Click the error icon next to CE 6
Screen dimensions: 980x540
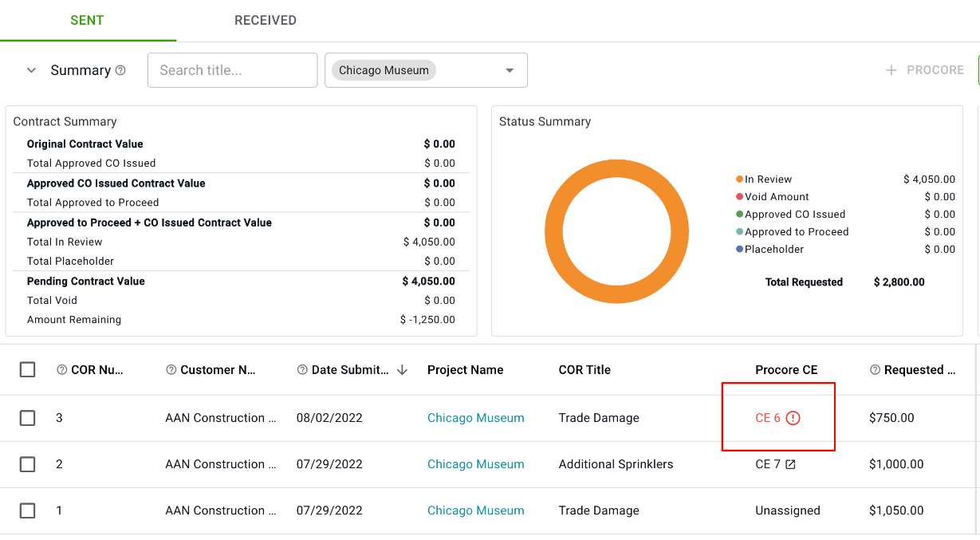pyautogui.click(x=793, y=416)
